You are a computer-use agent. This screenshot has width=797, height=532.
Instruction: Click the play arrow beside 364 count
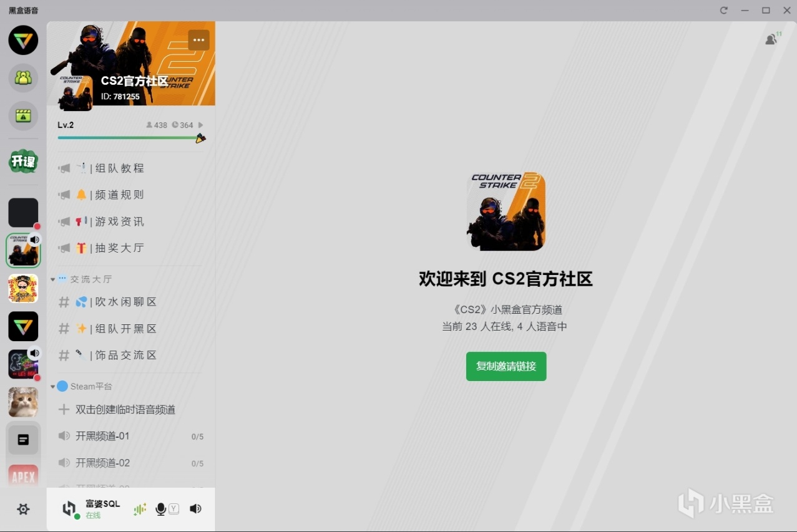[x=200, y=125]
